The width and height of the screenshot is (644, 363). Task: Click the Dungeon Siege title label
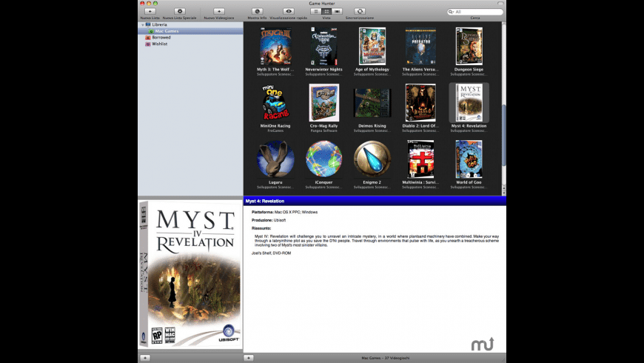469,70
